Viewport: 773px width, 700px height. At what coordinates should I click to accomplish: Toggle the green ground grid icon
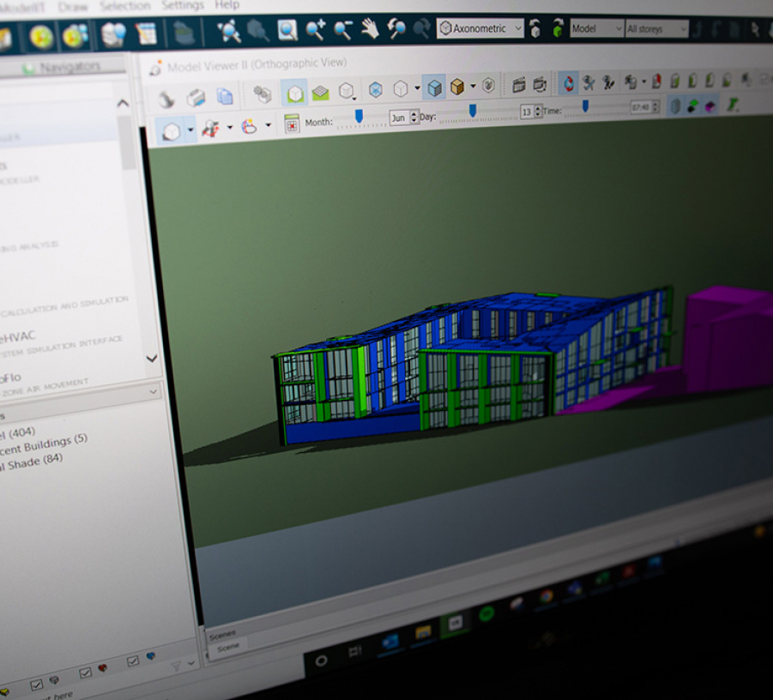click(x=321, y=92)
